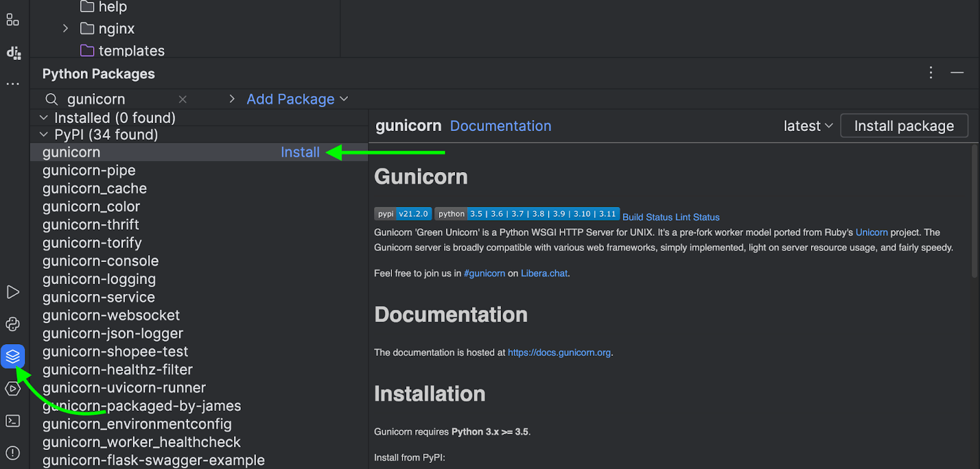
Task: Open the Terminal tool window icon
Action: [13, 421]
